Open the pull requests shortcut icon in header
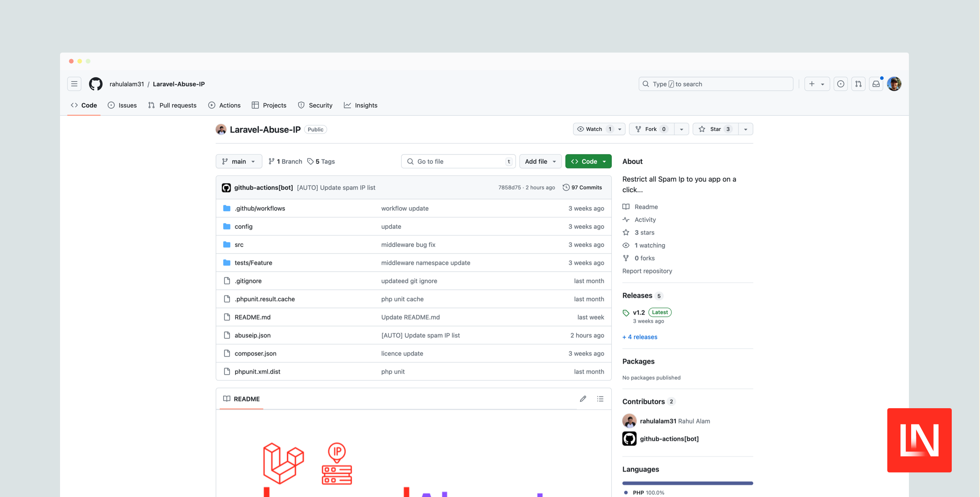 tap(858, 84)
